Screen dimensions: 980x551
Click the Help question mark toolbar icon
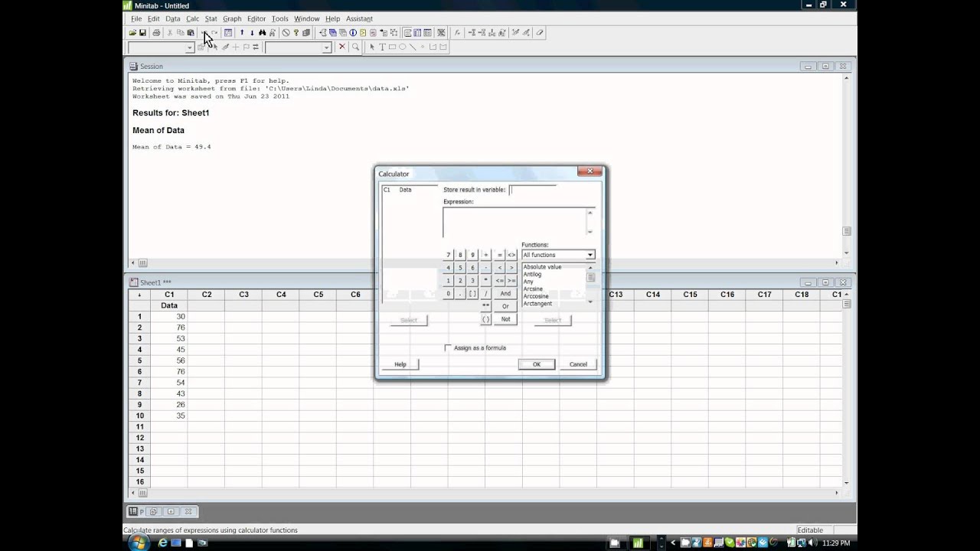(x=296, y=33)
